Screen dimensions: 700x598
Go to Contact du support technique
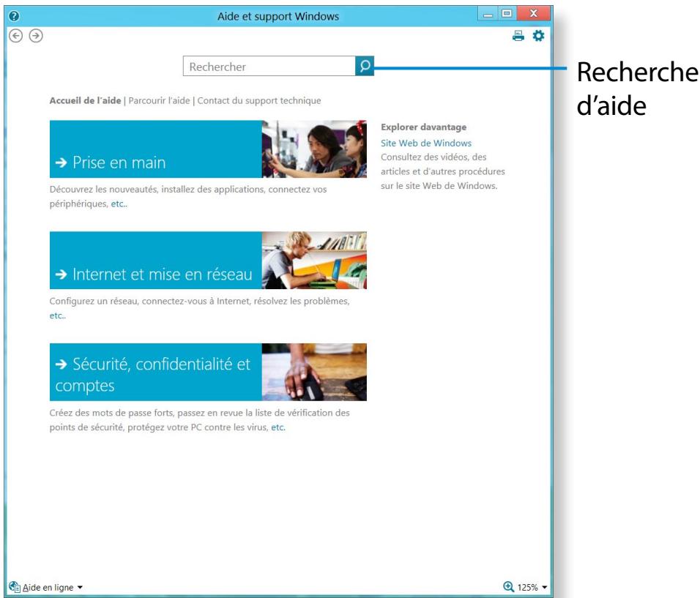tap(259, 100)
